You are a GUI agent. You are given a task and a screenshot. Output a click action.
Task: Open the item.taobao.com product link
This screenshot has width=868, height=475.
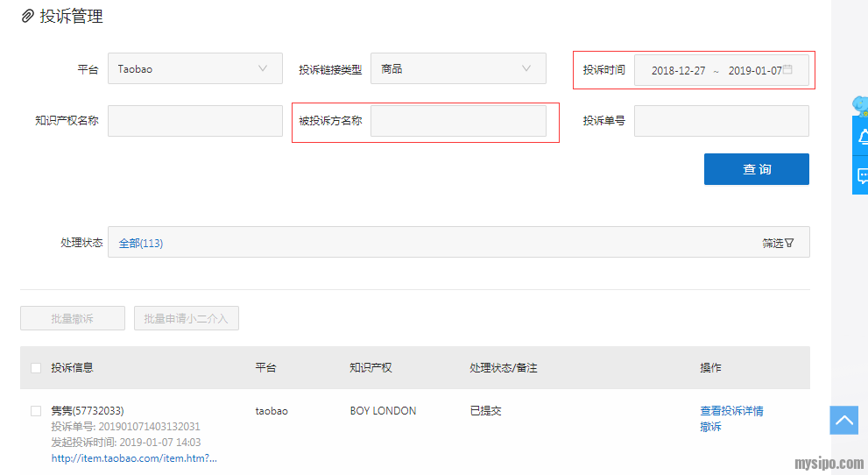click(x=134, y=458)
